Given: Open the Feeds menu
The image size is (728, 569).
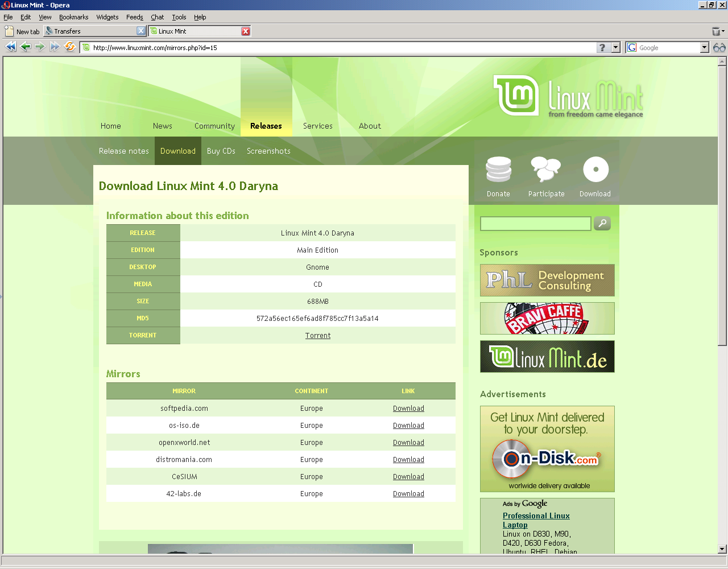Looking at the screenshot, I should (x=134, y=17).
